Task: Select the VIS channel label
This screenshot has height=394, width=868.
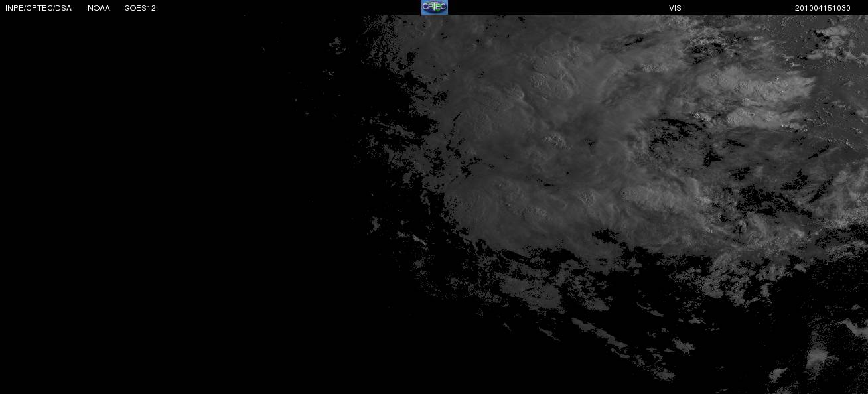Action: pos(675,8)
